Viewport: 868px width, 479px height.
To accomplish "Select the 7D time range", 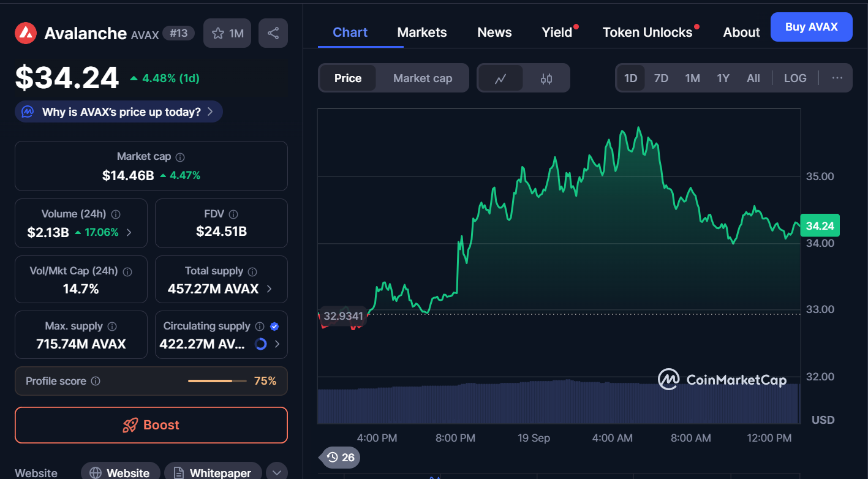I will tap(661, 78).
